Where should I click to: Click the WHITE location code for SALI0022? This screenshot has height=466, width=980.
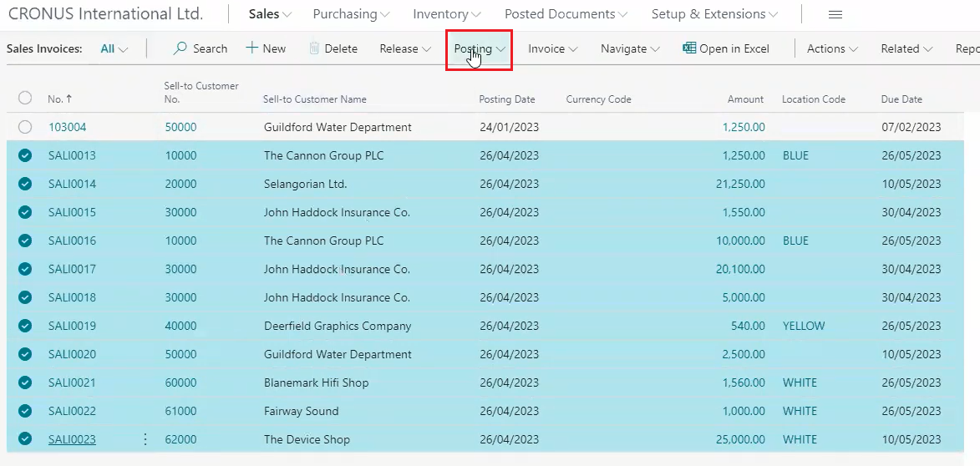(800, 411)
